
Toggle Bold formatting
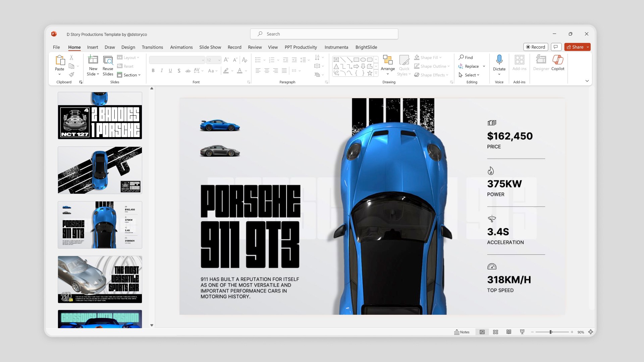(x=153, y=71)
